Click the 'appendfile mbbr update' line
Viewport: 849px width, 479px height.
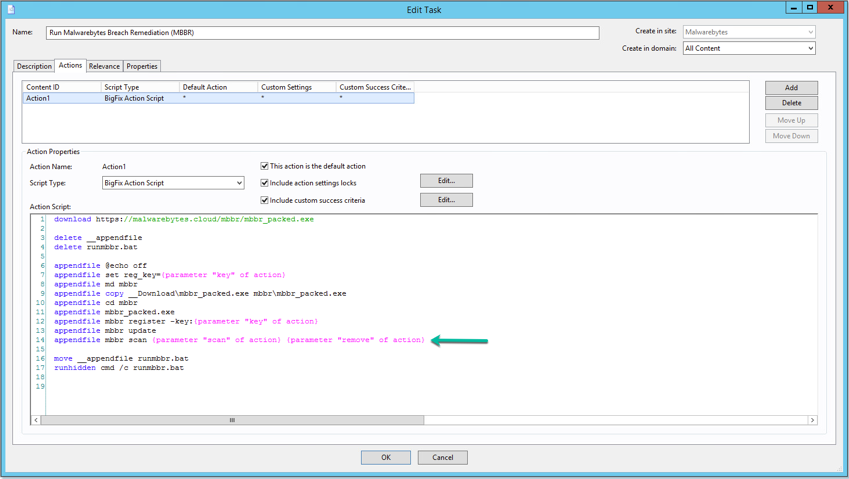pyautogui.click(x=105, y=331)
